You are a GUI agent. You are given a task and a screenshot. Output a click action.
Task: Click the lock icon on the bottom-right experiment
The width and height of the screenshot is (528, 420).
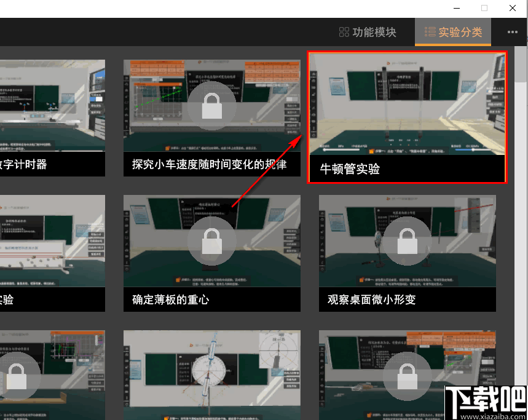pos(408,375)
